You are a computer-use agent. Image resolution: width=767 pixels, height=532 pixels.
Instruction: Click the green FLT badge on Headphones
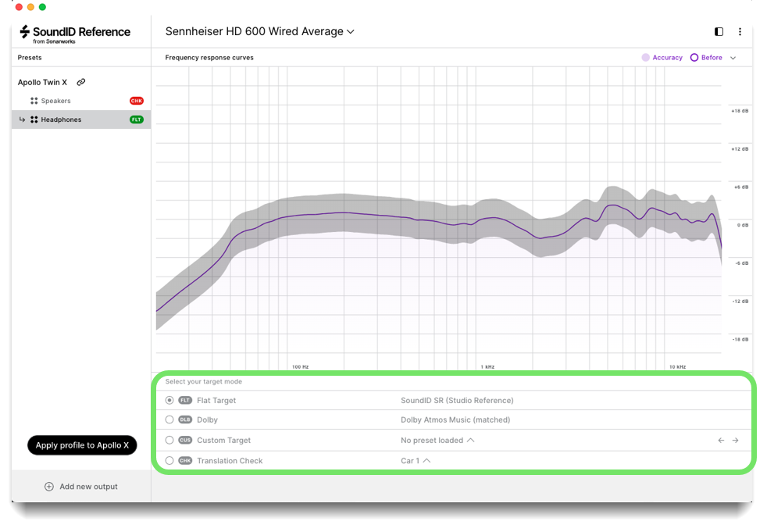click(137, 120)
